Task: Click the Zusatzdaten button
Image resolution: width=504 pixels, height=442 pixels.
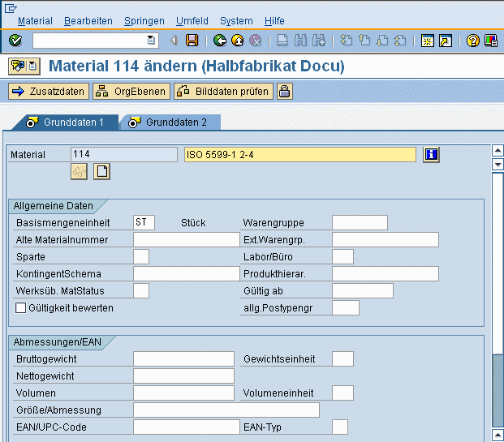Action: pos(48,92)
